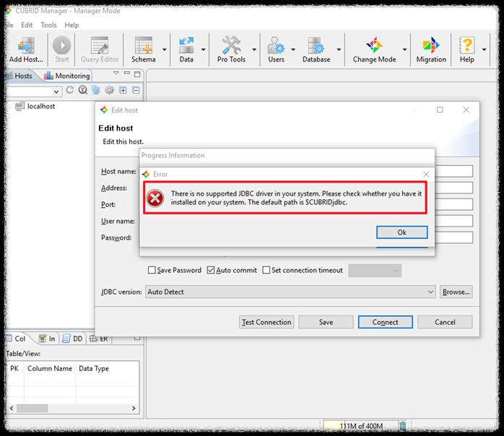Click the Connect button
504x436 pixels.
(x=386, y=322)
